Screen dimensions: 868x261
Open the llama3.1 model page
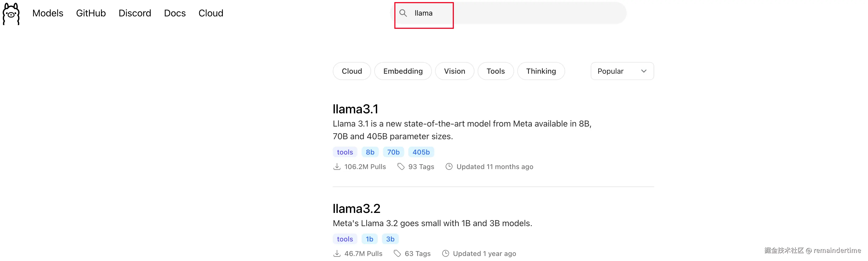355,109
